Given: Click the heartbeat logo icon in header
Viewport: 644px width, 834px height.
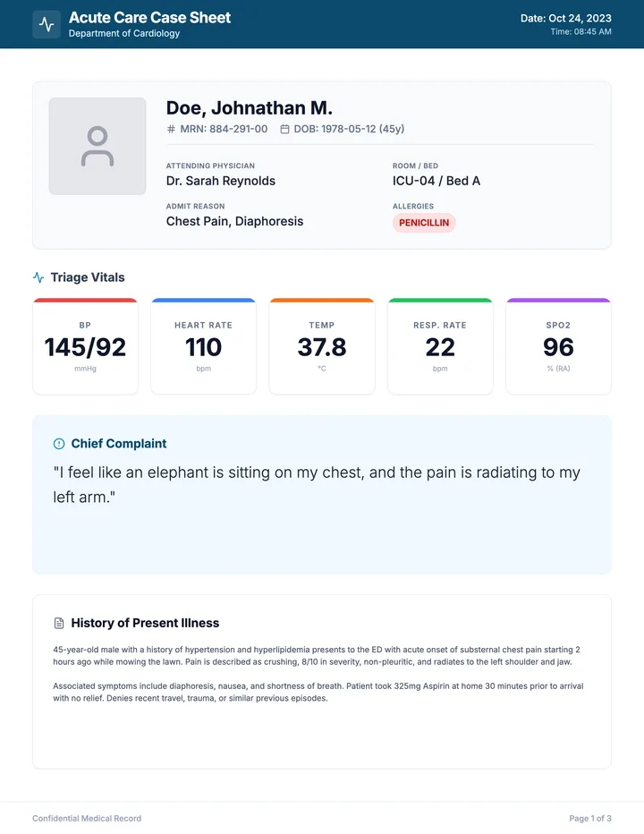Looking at the screenshot, I should [x=47, y=24].
